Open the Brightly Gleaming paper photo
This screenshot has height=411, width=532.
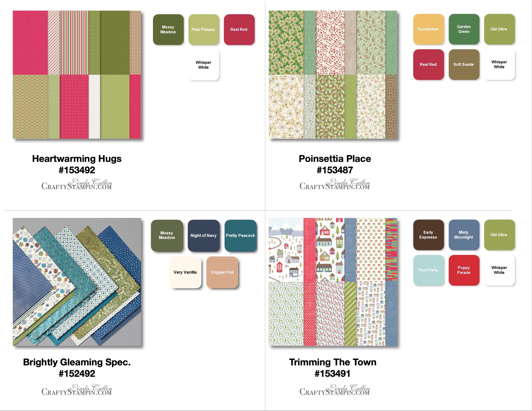pyautogui.click(x=77, y=282)
